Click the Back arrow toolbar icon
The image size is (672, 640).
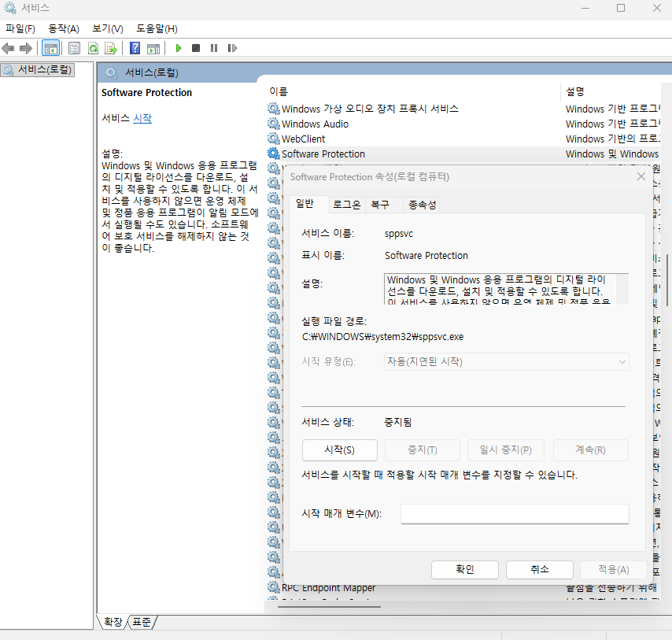(8, 49)
